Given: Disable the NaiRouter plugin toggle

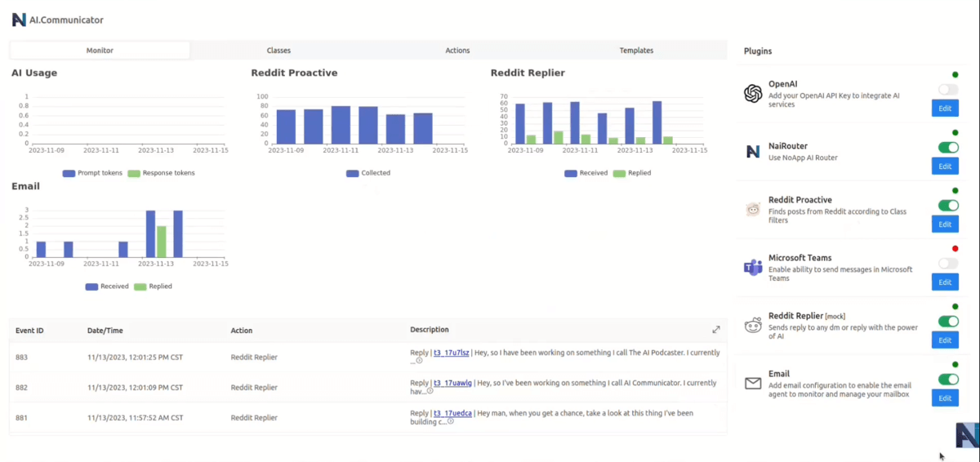Looking at the screenshot, I should pyautogui.click(x=947, y=148).
